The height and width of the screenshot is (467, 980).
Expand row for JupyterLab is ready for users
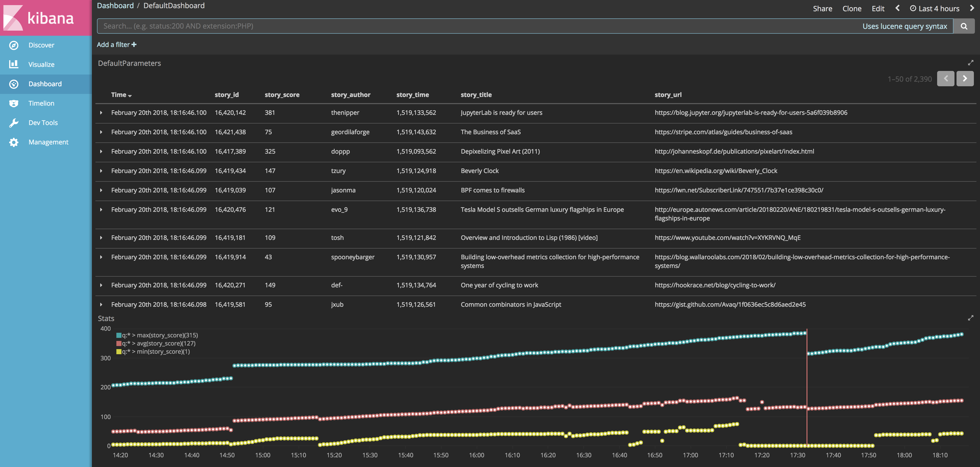[x=101, y=113]
